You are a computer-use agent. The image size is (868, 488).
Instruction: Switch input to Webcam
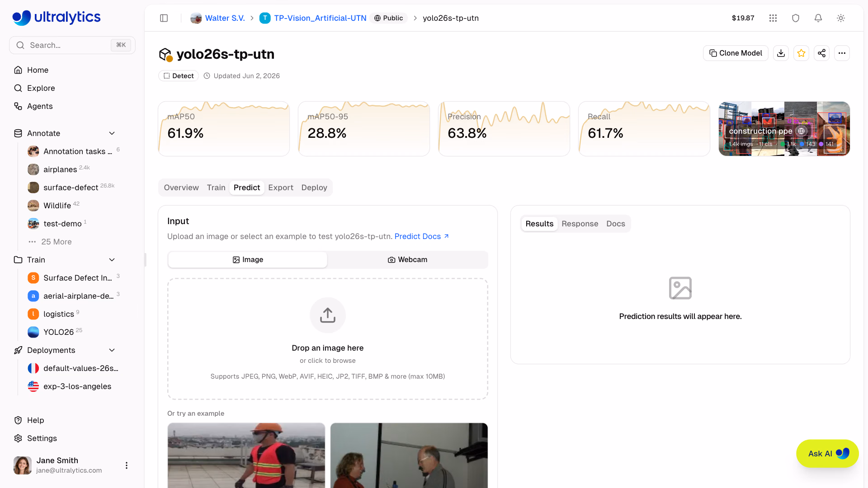click(407, 260)
